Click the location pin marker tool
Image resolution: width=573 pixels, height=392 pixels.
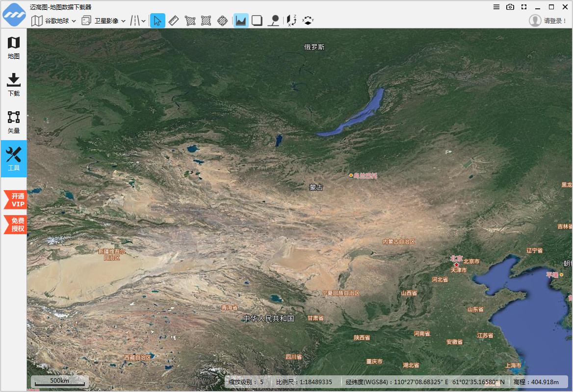coord(274,21)
